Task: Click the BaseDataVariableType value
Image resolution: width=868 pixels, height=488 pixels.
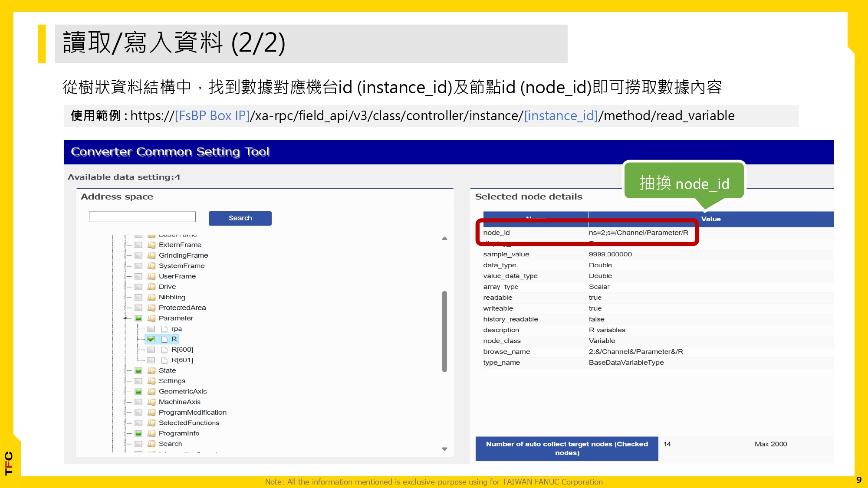Action: tap(626, 363)
